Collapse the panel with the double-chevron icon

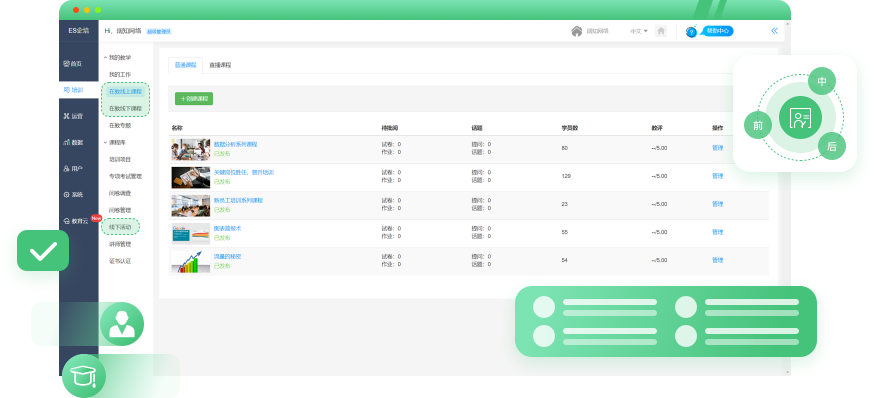[774, 31]
